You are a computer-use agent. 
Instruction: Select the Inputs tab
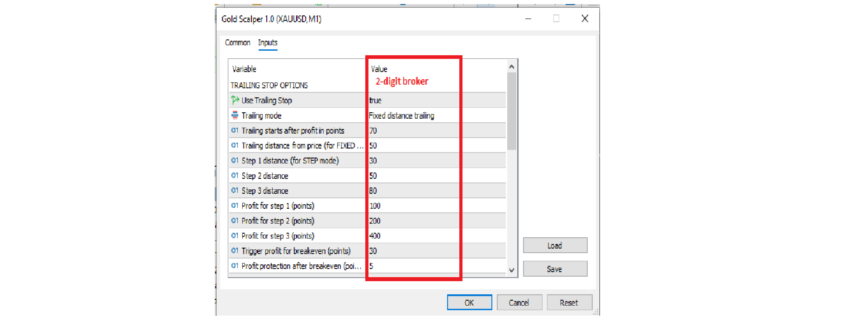tap(268, 43)
